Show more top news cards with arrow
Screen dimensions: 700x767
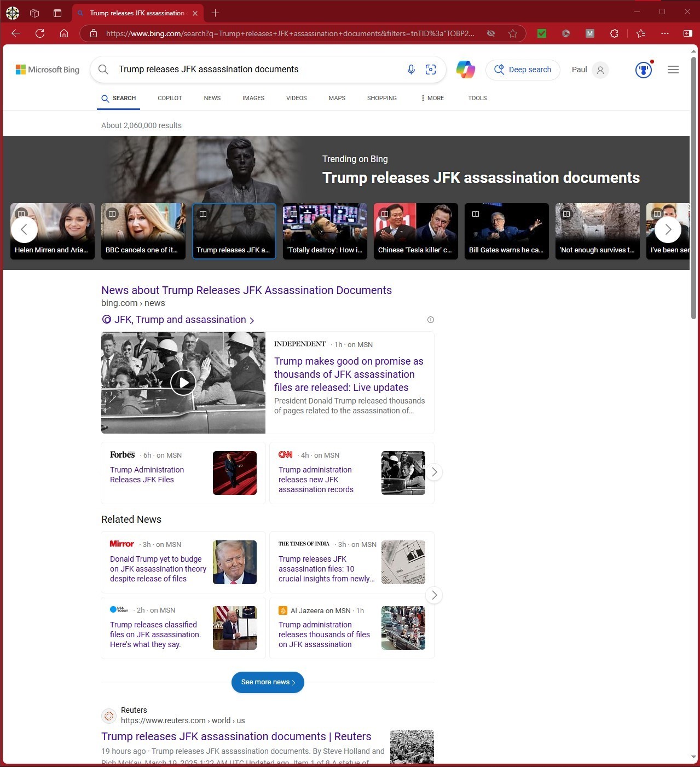(x=434, y=472)
